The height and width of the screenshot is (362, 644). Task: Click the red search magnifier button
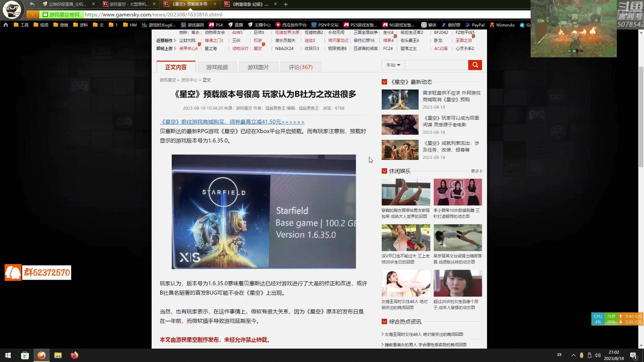point(475,65)
